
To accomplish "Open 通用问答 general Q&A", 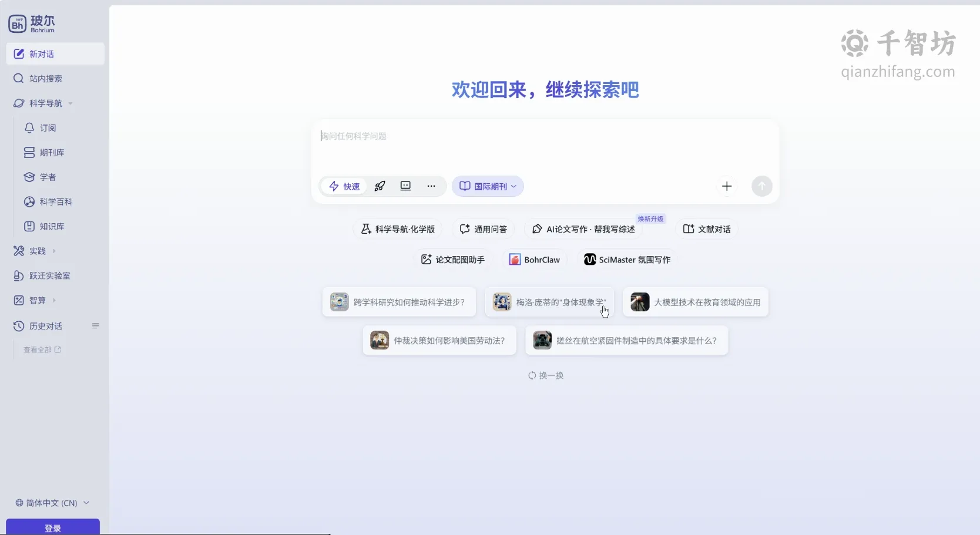I will click(x=483, y=229).
